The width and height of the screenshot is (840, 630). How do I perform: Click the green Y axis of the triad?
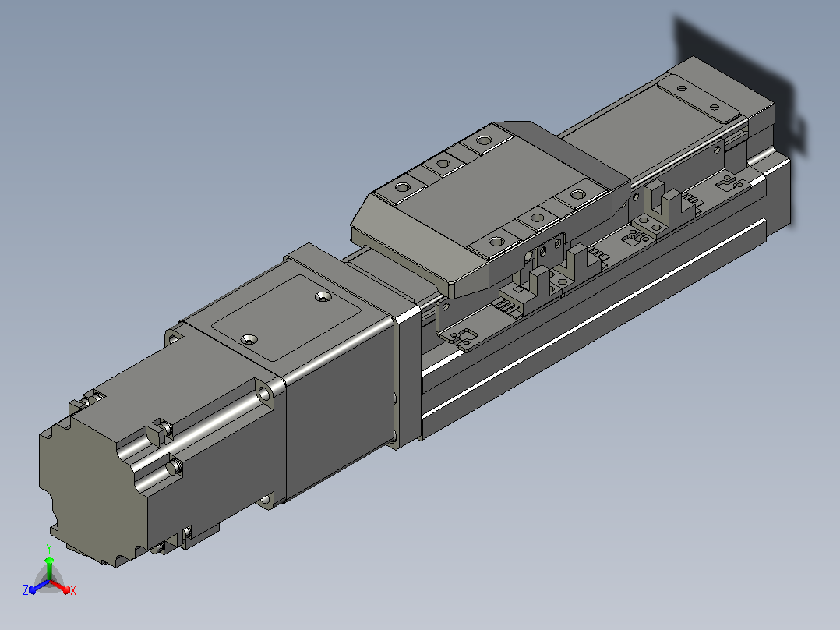[x=49, y=568]
